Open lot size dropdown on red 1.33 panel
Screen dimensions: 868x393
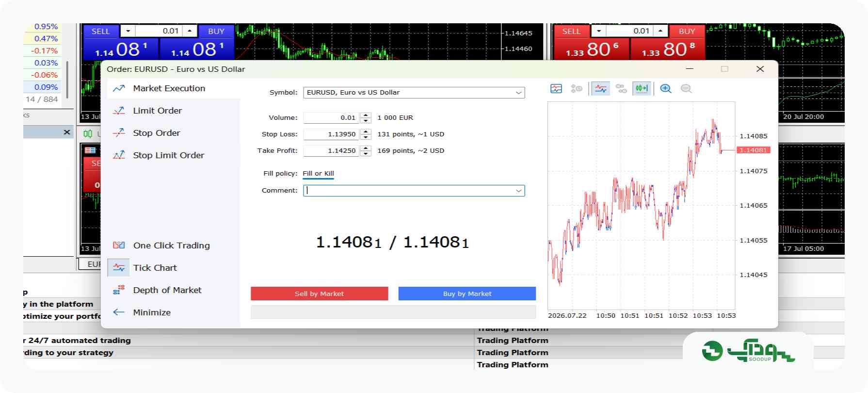click(x=599, y=31)
